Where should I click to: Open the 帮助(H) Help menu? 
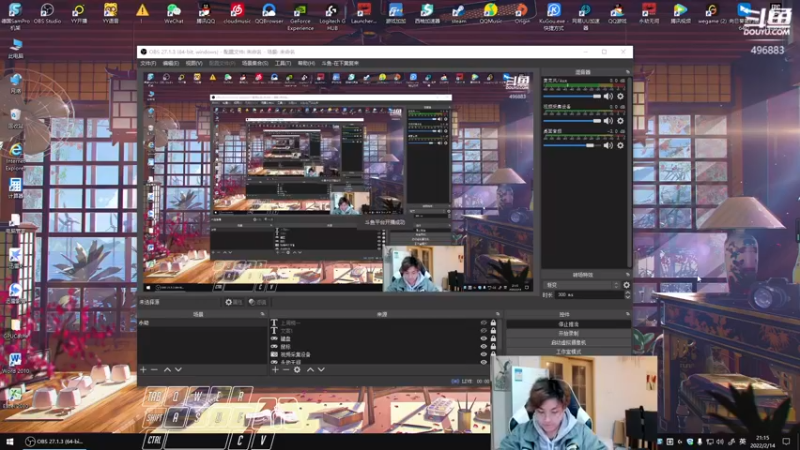(306, 63)
